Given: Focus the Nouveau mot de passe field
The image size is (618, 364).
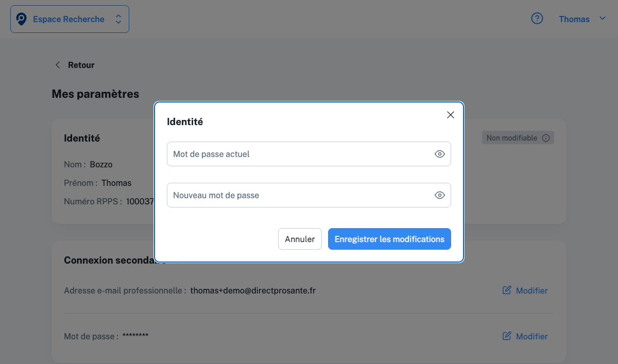Looking at the screenshot, I should pos(299,195).
